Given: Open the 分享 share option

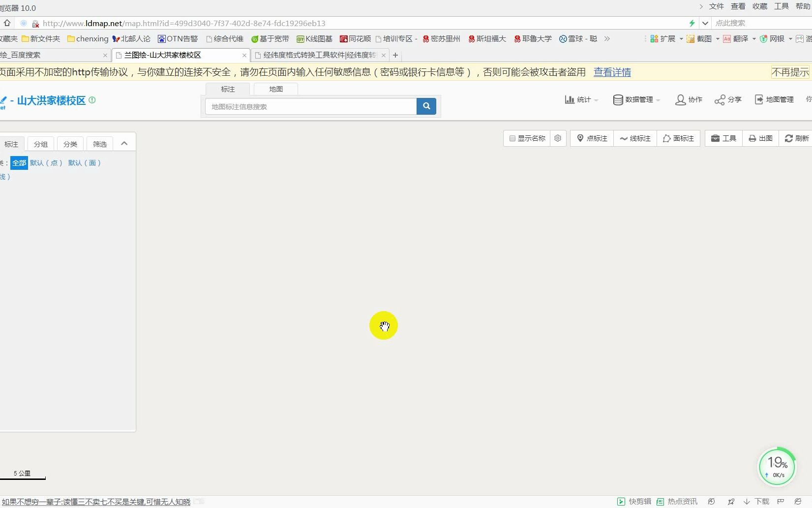Looking at the screenshot, I should 728,99.
